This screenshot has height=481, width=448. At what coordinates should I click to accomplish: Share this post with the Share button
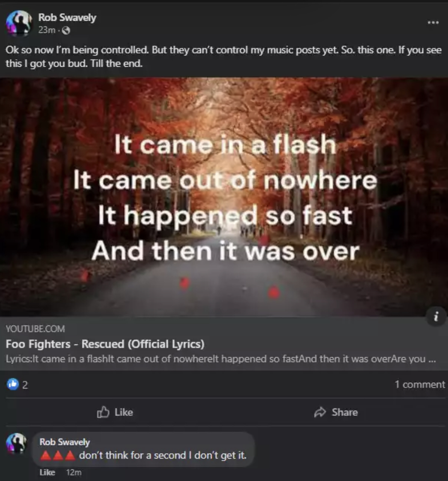336,412
